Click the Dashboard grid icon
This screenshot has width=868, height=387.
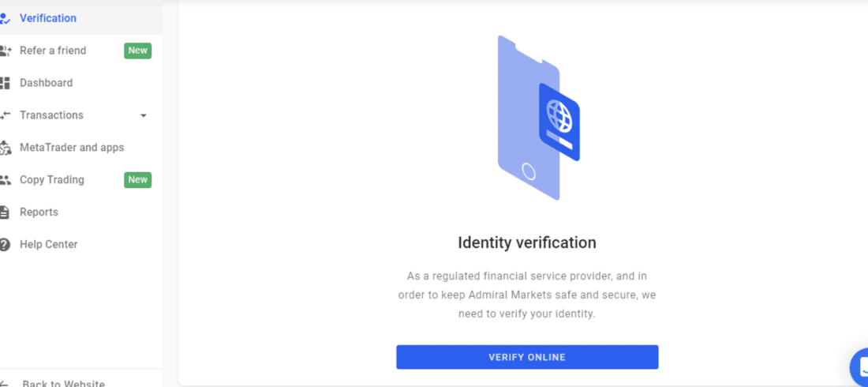pyautogui.click(x=5, y=83)
